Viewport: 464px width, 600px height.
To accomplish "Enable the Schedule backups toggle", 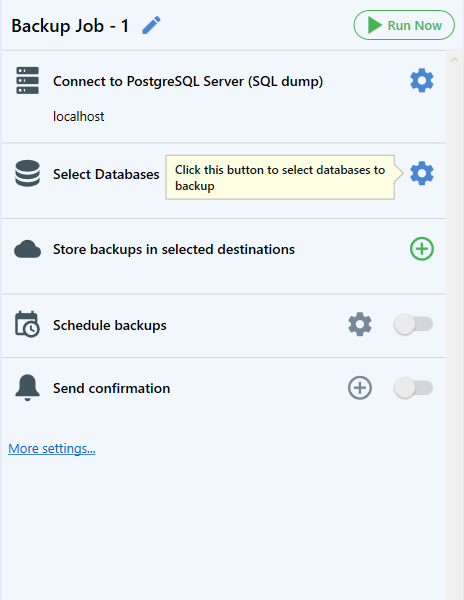I will [414, 324].
